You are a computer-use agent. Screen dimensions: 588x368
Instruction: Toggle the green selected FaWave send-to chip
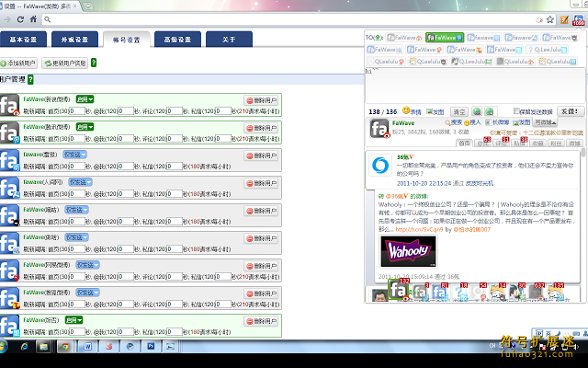click(445, 38)
